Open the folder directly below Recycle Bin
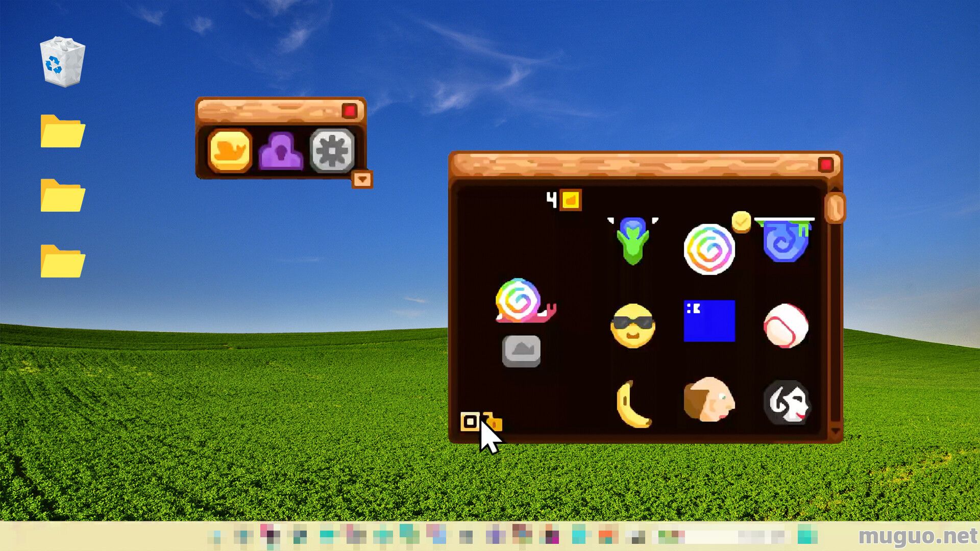This screenshot has width=980, height=551. tap(63, 131)
